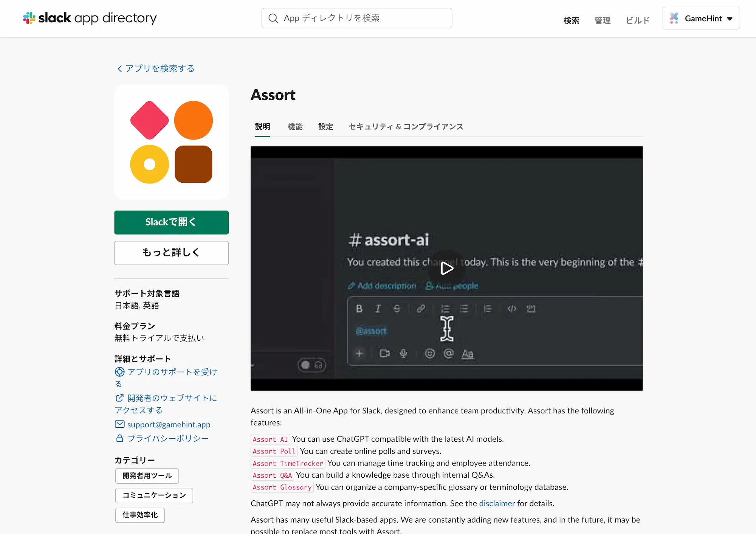
Task: Click the Assort AI code label
Action: coord(270,439)
